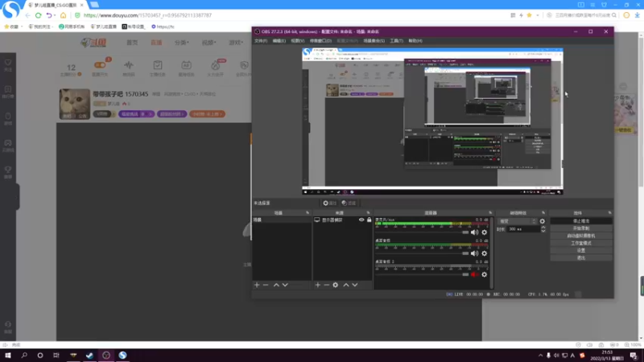Toggle visibility eye of display capture source
The width and height of the screenshot is (644, 362).
[361, 220]
